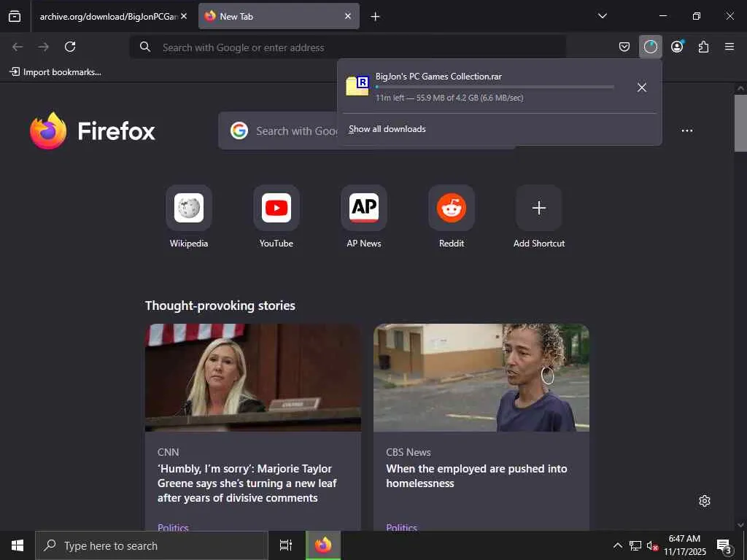Click the magnifier icon in address bar
This screenshot has height=560, width=747.
tap(145, 47)
